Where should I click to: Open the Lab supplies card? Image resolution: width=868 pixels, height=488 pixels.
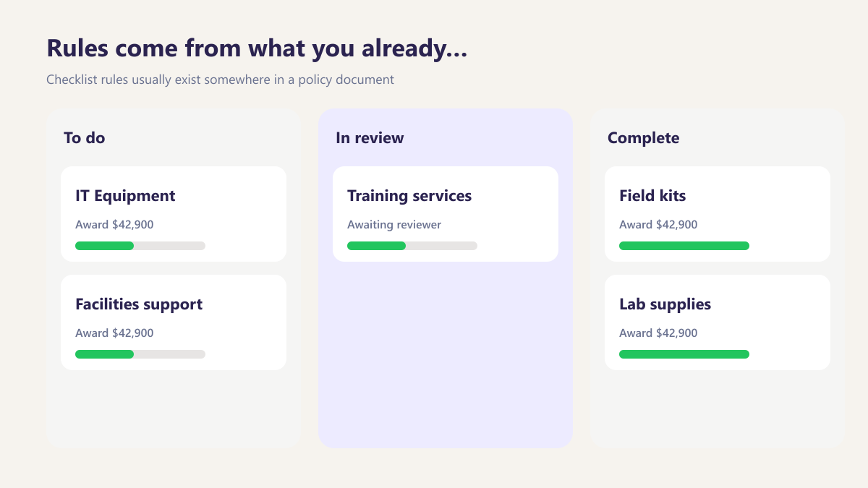718,322
